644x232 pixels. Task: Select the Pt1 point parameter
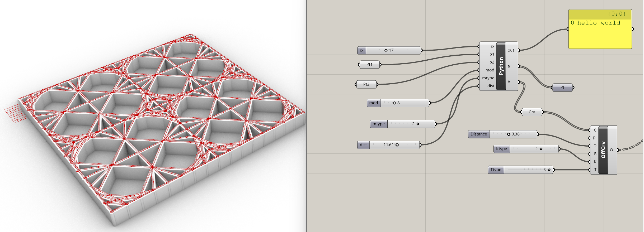tap(369, 65)
